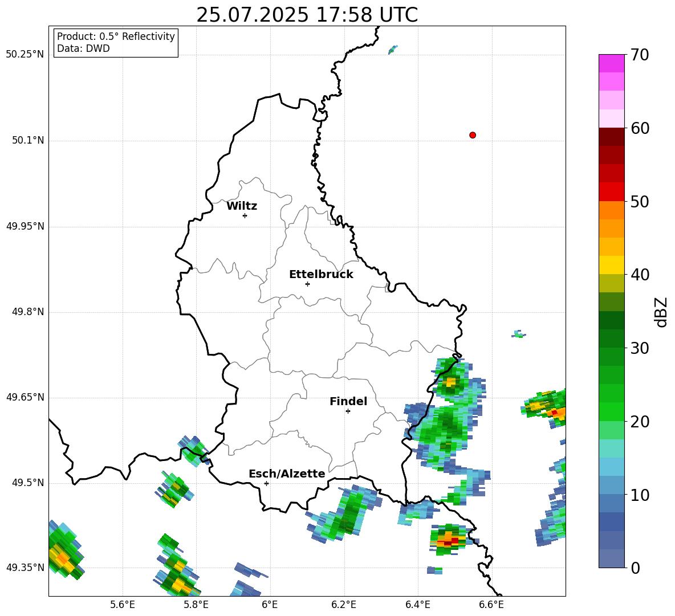Click the bright yellow colorbar segment above 40

coord(611,264)
